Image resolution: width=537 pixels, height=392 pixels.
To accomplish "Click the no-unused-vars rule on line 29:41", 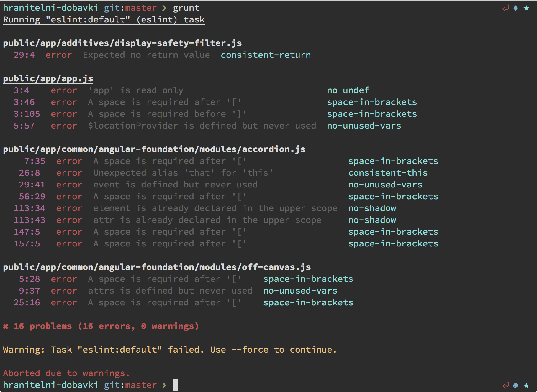I will (x=385, y=185).
